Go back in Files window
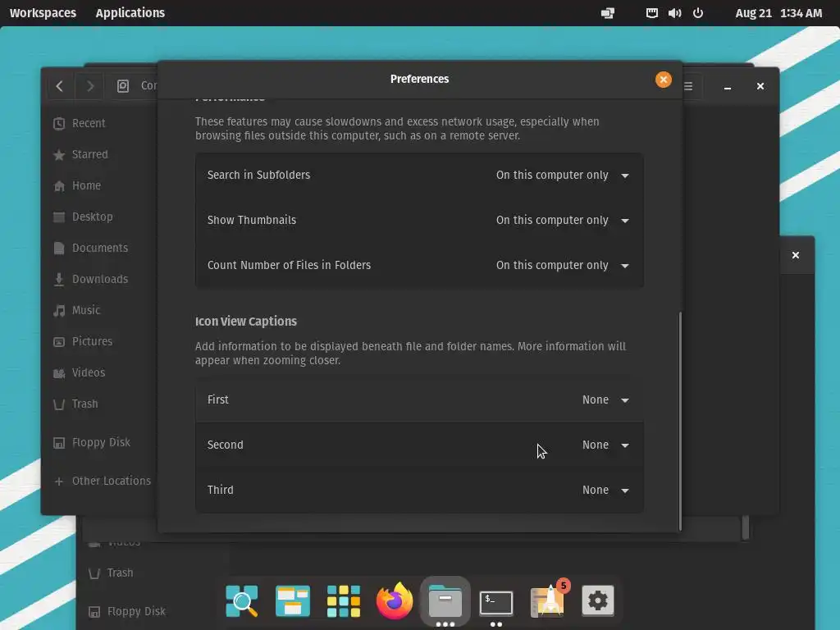 click(x=59, y=86)
